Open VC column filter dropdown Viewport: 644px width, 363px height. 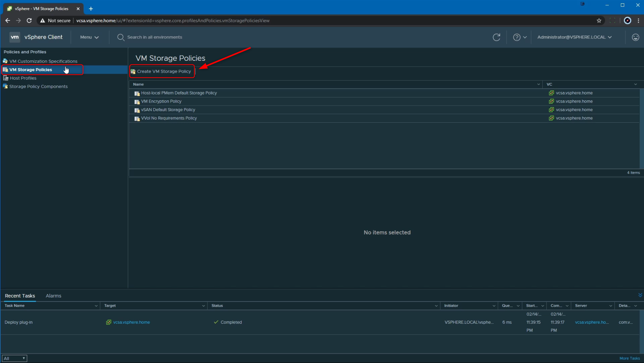pyautogui.click(x=635, y=84)
